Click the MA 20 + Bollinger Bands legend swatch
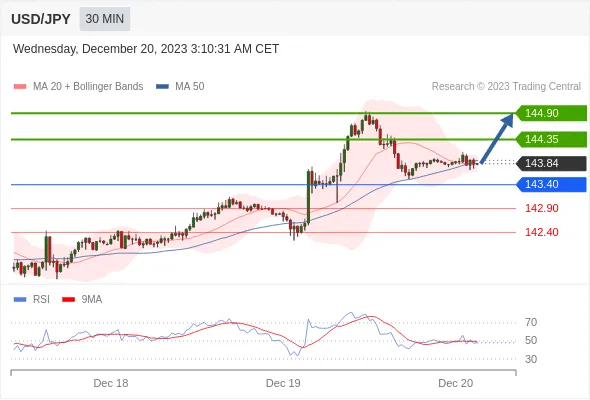The height and width of the screenshot is (400, 590). click(x=20, y=87)
